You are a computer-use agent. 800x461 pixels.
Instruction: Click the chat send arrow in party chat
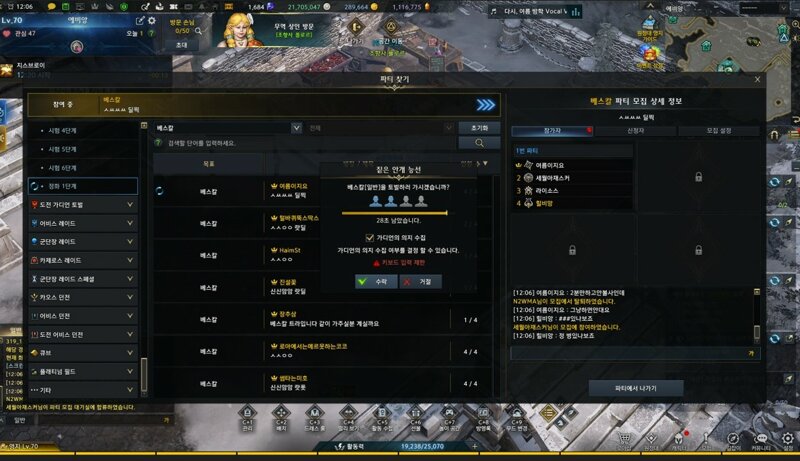pyautogui.click(x=751, y=353)
